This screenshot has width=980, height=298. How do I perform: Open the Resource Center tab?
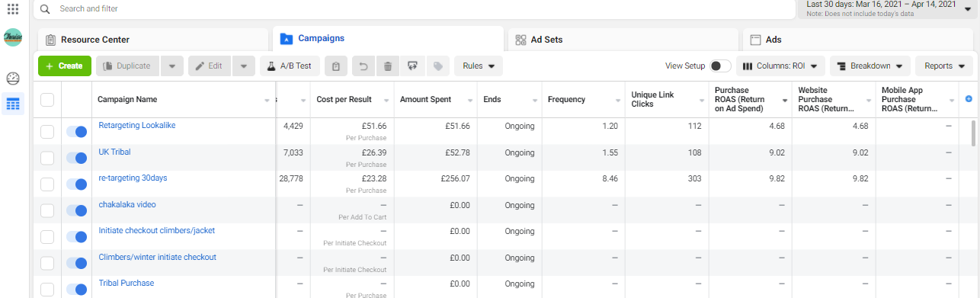pyautogui.click(x=152, y=40)
